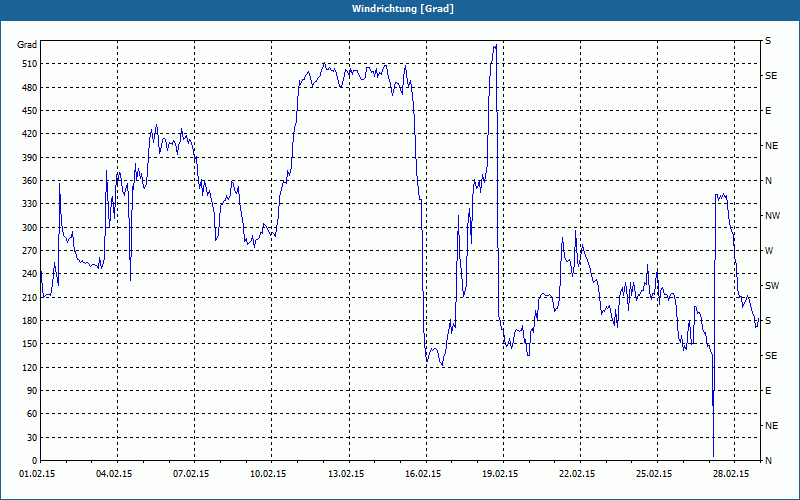Image resolution: width=800 pixels, height=500 pixels.
Task: Click the 19.02.15 date label
Action: [x=501, y=474]
